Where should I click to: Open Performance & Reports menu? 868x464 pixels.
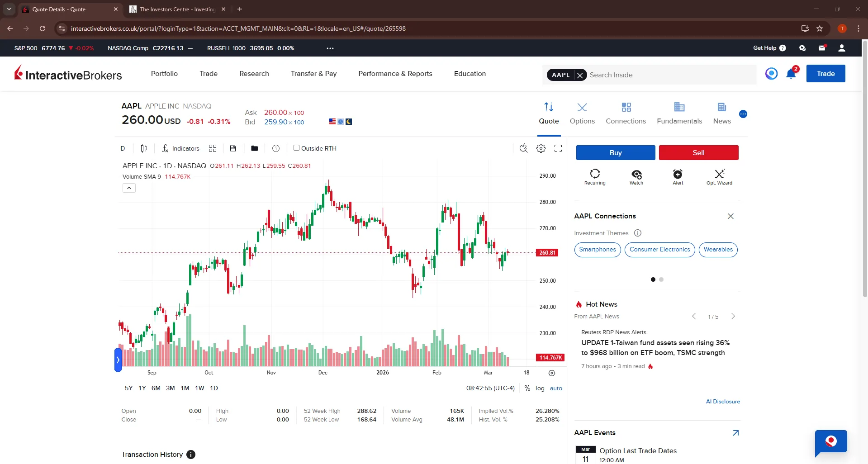coord(395,74)
